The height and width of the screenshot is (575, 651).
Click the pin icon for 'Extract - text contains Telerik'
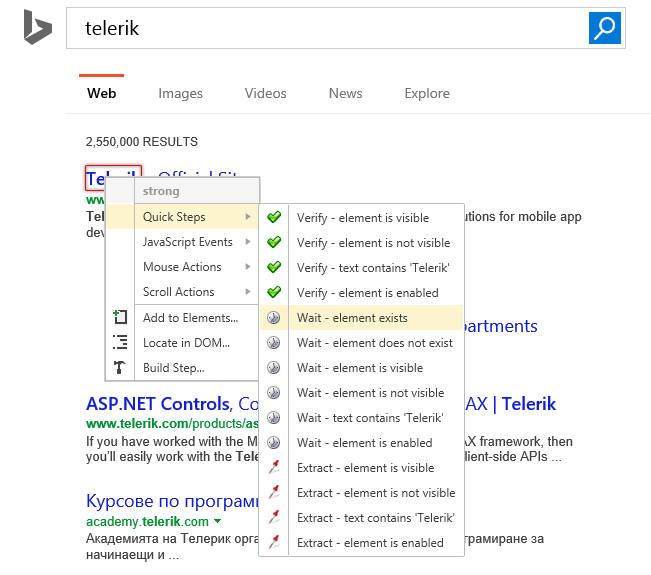coord(274,517)
